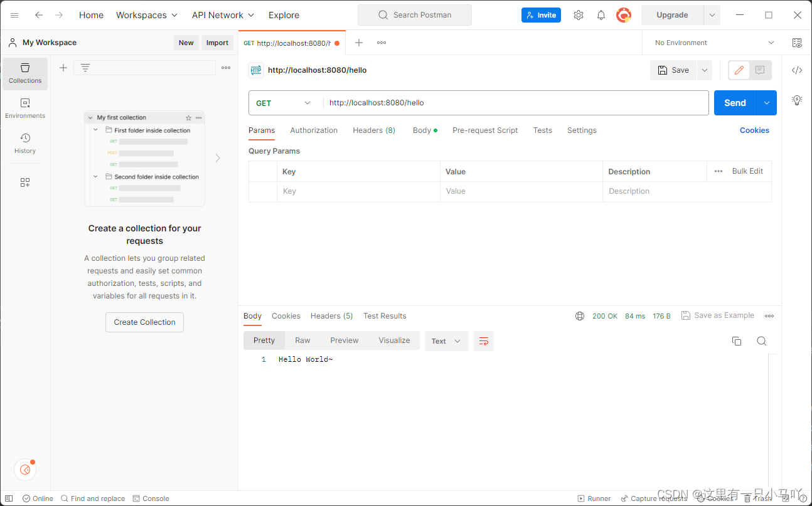
Task: Switch response view to Preview
Action: tap(345, 340)
